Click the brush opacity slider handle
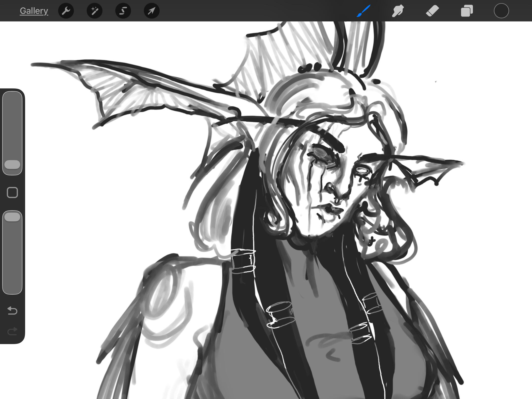532x399 pixels. coord(12,217)
